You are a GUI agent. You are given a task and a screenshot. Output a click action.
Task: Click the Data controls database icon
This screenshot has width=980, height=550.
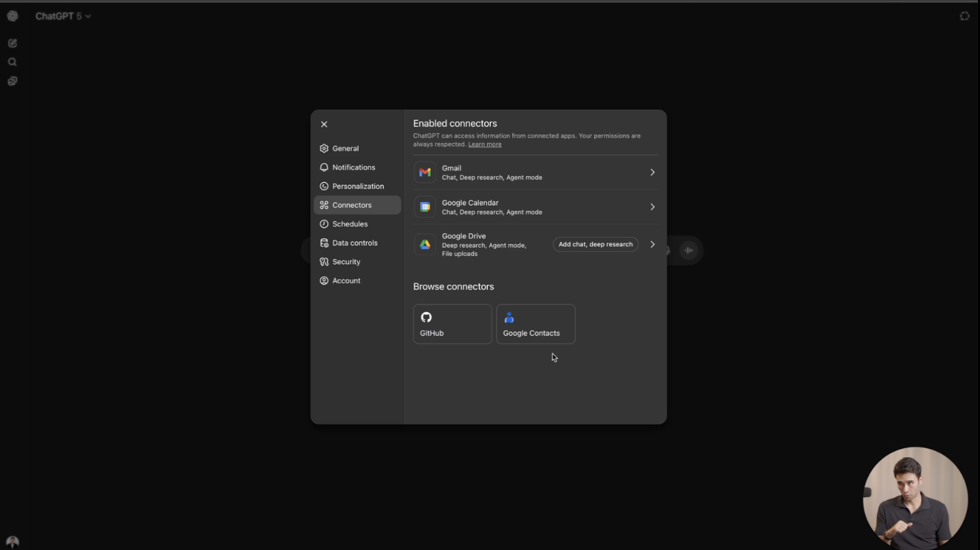coord(324,243)
